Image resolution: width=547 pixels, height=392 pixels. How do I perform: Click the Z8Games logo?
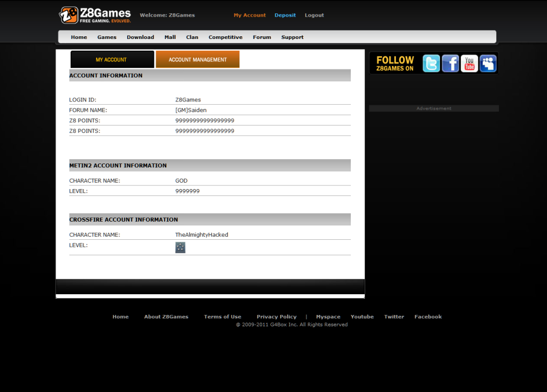click(95, 15)
